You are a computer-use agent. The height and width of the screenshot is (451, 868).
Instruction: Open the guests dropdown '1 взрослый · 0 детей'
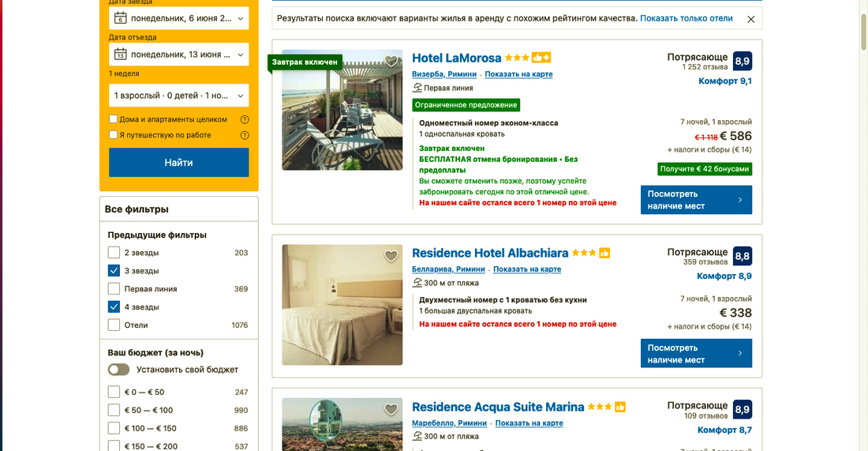point(179,96)
